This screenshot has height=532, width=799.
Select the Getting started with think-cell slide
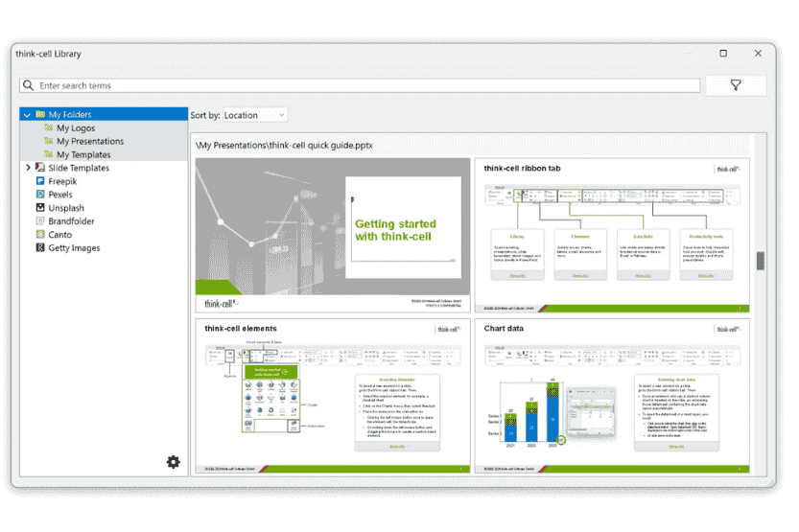(333, 235)
